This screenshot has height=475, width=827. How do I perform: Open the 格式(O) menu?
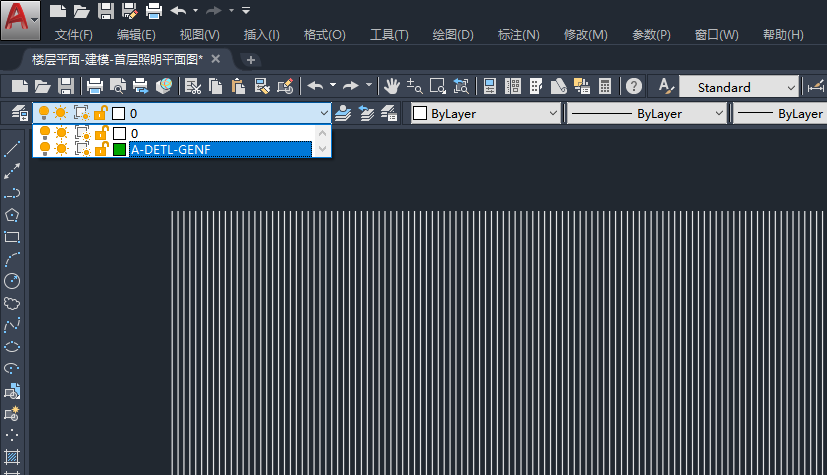[x=324, y=35]
